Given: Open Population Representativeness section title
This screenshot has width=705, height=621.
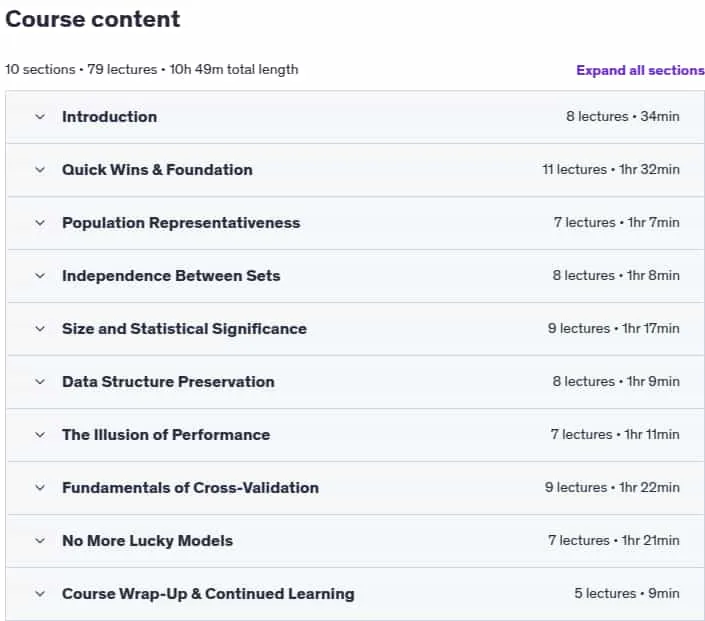Looking at the screenshot, I should click(x=181, y=223).
